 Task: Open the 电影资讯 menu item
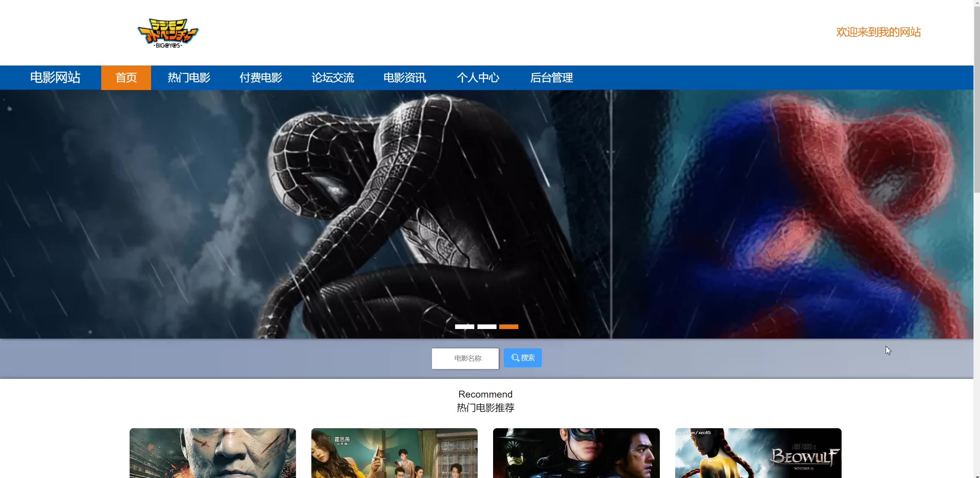tap(404, 78)
